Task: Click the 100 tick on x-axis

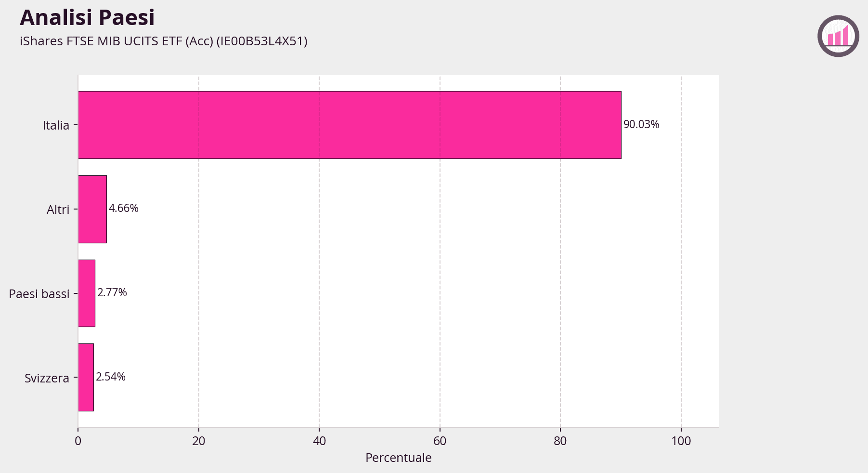Action: point(681,441)
